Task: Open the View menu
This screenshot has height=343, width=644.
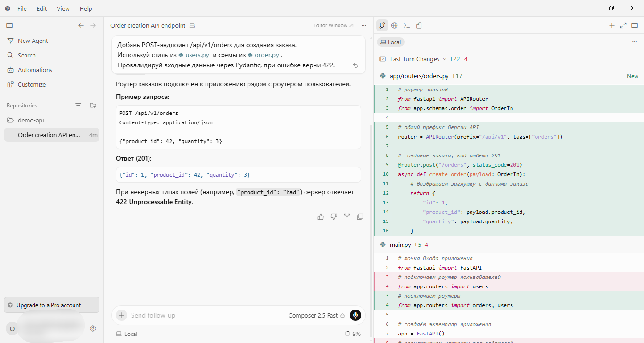Action: pos(63,8)
